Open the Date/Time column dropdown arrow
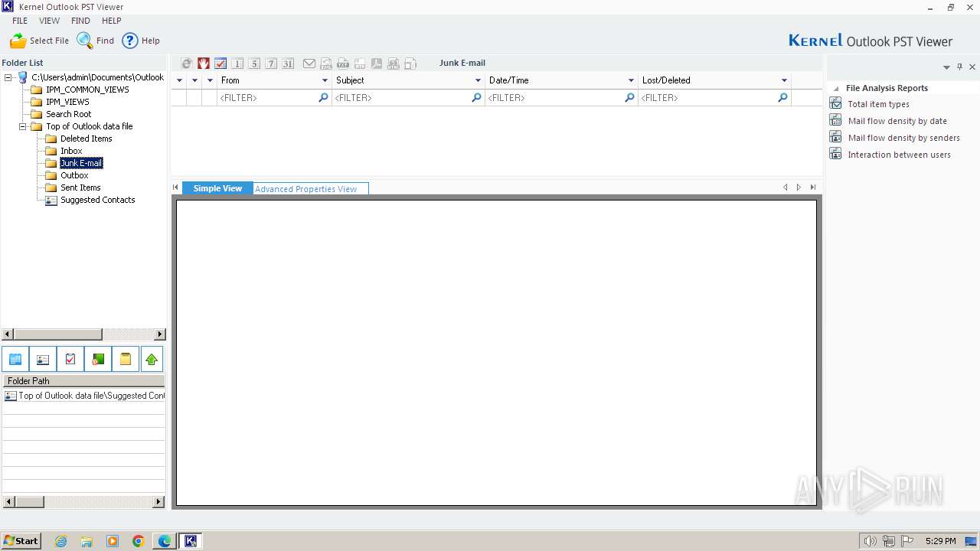 click(631, 80)
